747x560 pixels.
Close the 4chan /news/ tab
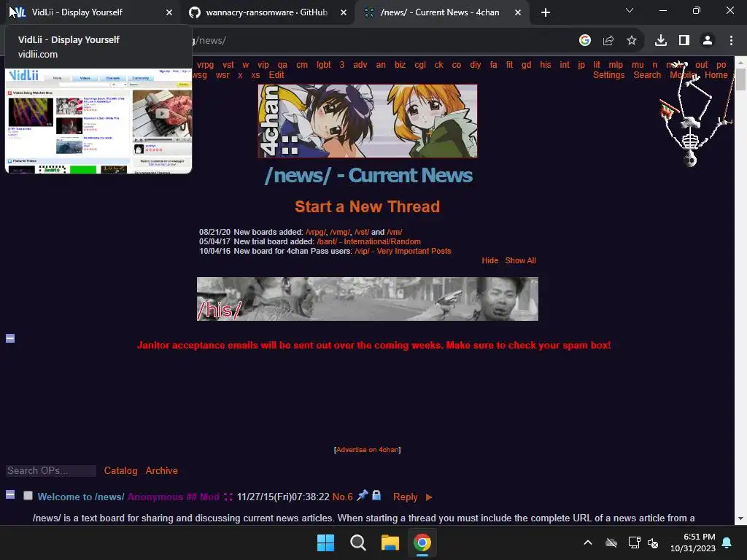point(518,13)
